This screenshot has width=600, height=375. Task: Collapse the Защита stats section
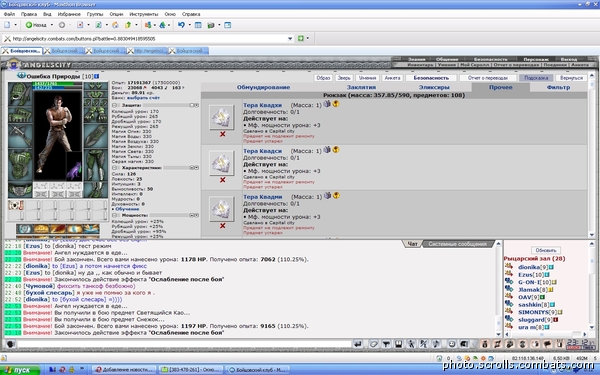(x=114, y=105)
